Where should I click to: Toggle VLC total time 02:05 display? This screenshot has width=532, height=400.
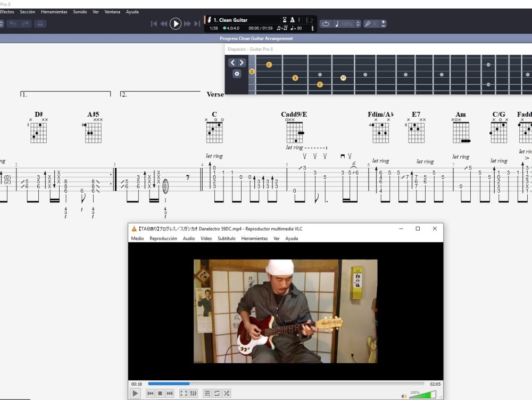(x=435, y=384)
